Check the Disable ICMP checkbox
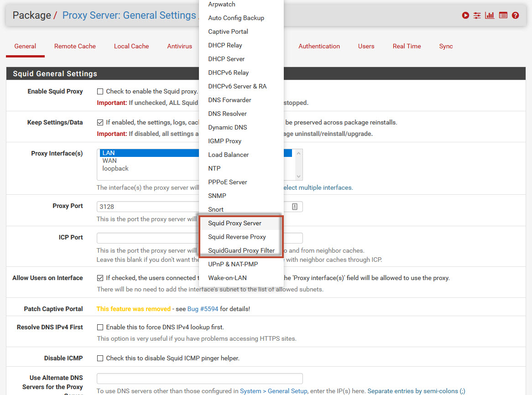Viewport: 532px width, 395px height. point(100,359)
